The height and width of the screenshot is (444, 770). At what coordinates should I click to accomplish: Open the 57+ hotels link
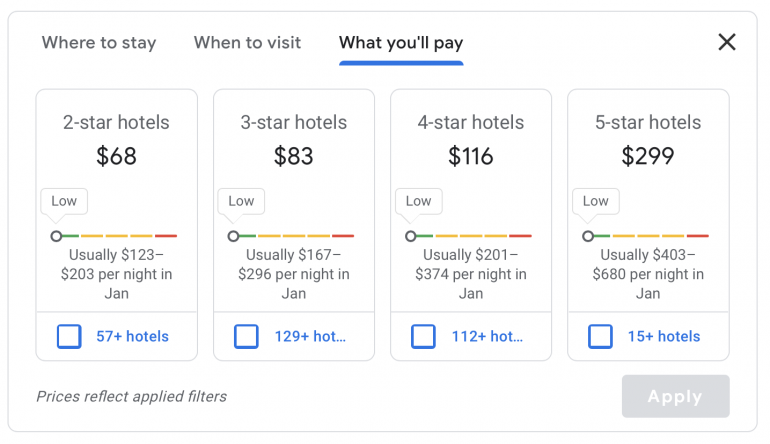[x=132, y=336]
